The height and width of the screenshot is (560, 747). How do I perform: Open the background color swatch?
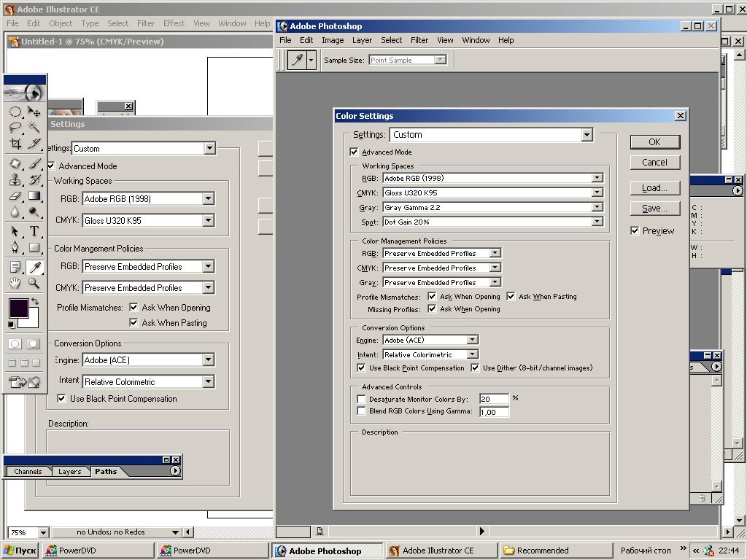pos(32,322)
